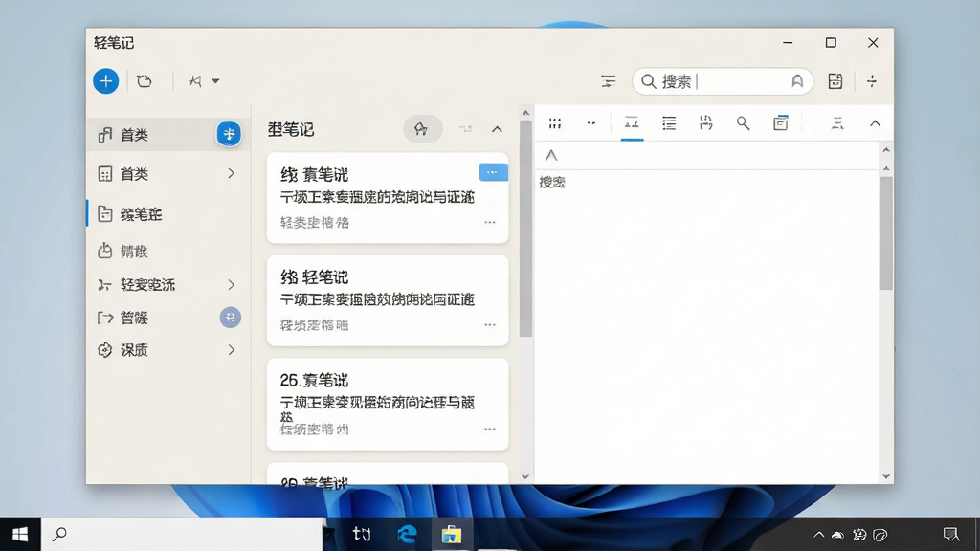980x551 pixels.
Task: Open the store folder app on the taskbar
Action: 452,535
